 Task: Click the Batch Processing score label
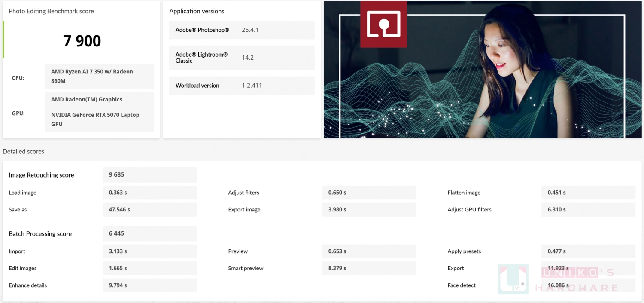coord(40,234)
